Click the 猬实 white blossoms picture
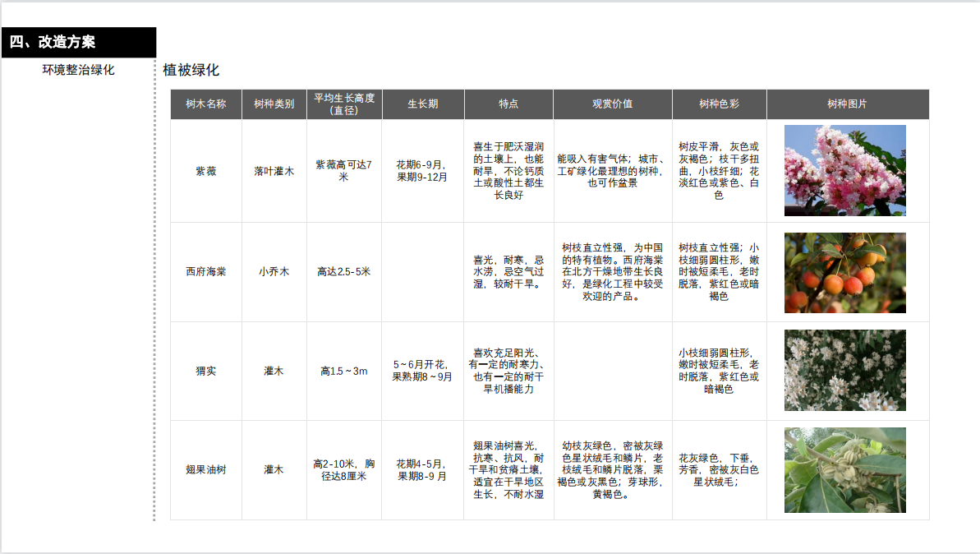980x554 pixels. 845,370
